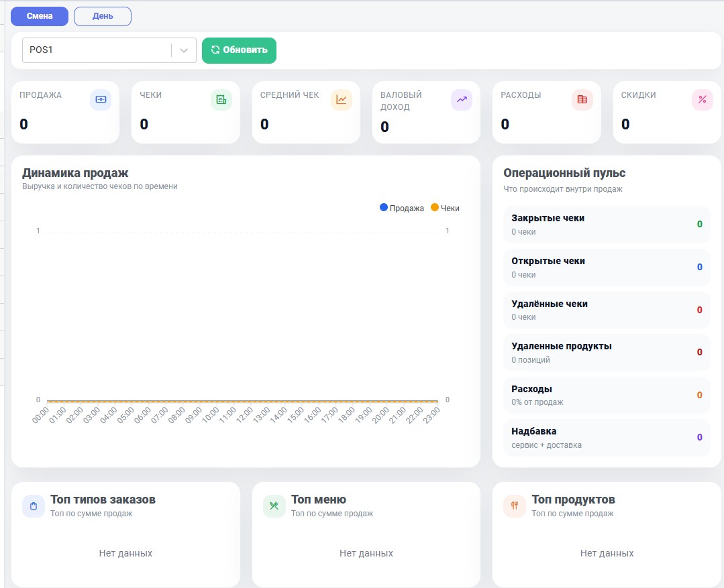The width and height of the screenshot is (724, 588).
Task: Click the Динамика продаж chart heading
Action: tap(75, 173)
